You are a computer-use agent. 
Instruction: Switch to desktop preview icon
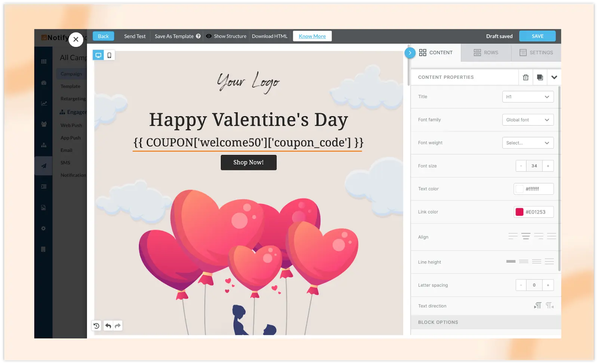(x=98, y=55)
